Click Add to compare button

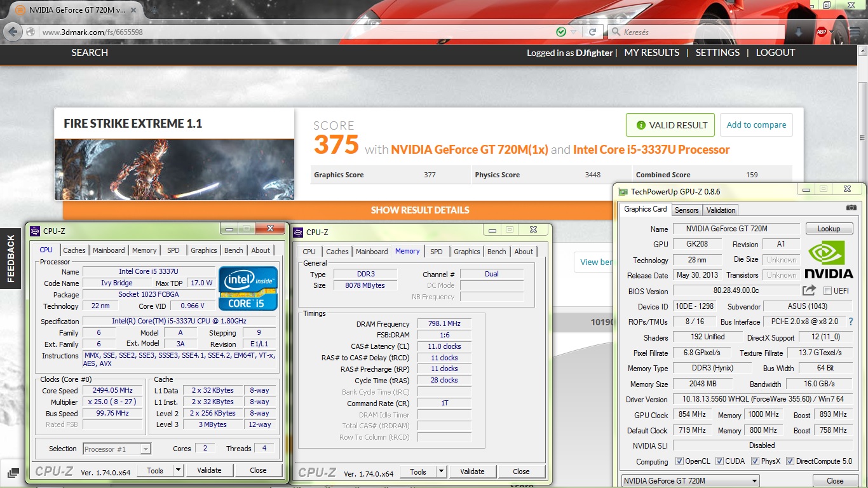756,125
